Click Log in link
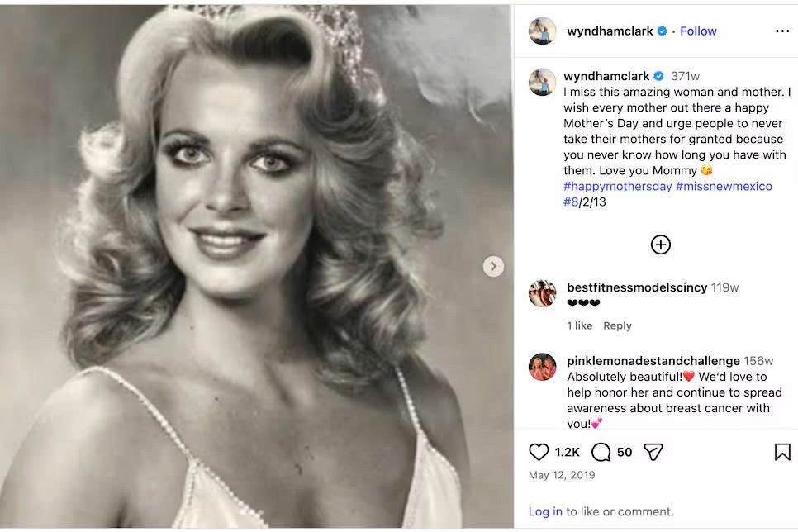This screenshot has height=532, width=798. 545,511
